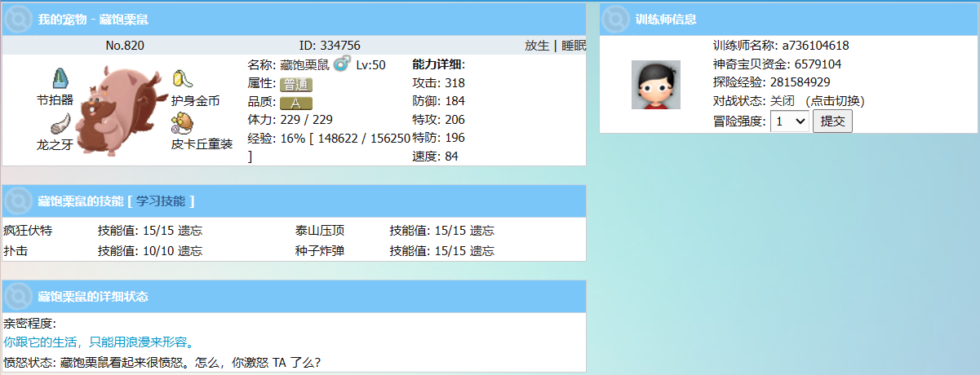Image resolution: width=980 pixels, height=375 pixels.
Task: Click the 泰山压顶 skill name
Action: coord(320,231)
